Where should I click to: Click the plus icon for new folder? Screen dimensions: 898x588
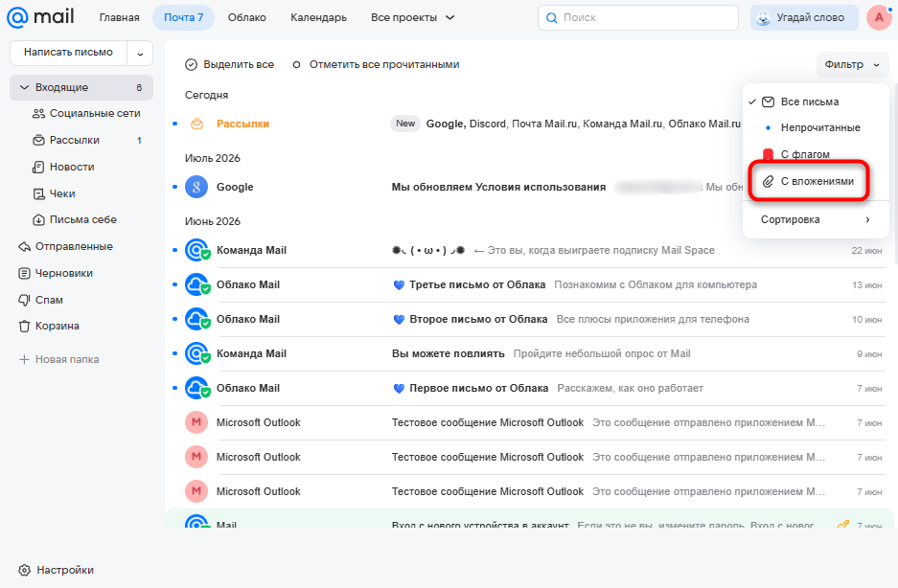(x=24, y=359)
